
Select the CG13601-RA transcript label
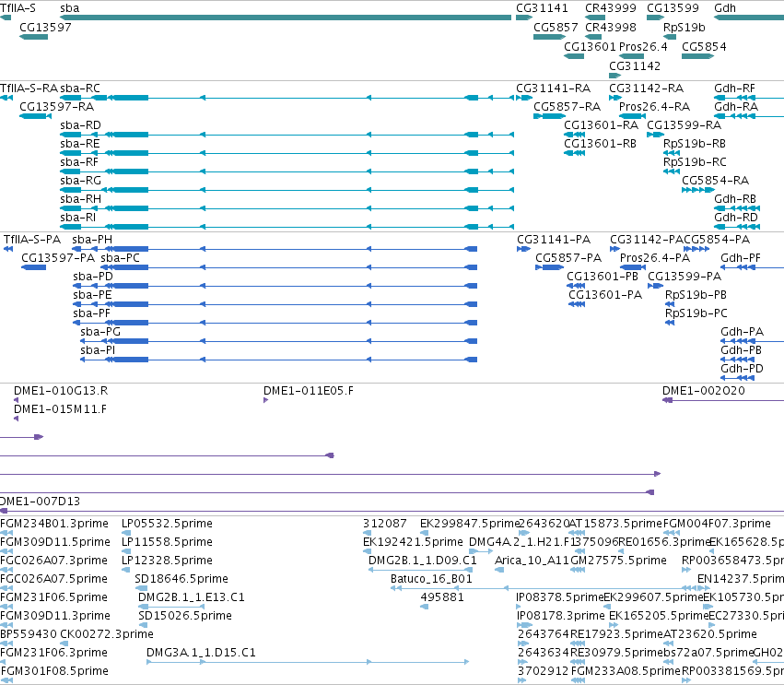point(601,125)
